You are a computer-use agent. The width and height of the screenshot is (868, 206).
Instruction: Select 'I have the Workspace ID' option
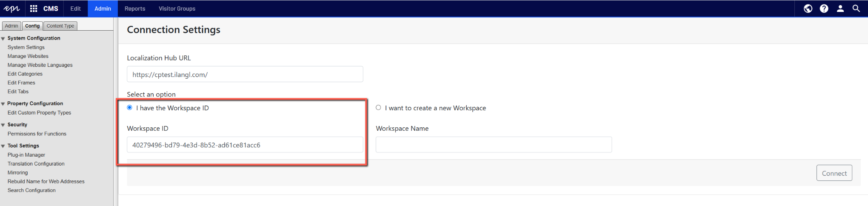(130, 108)
